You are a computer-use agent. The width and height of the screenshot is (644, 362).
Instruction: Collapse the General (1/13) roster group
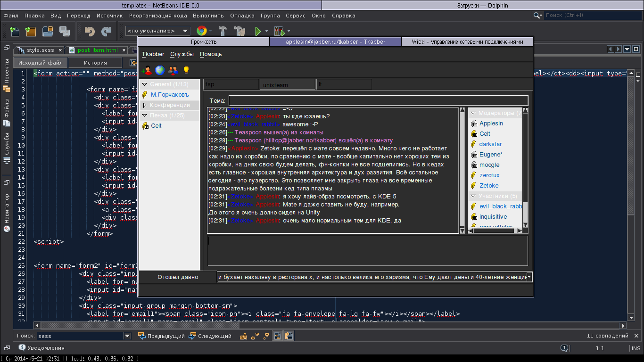coord(145,84)
